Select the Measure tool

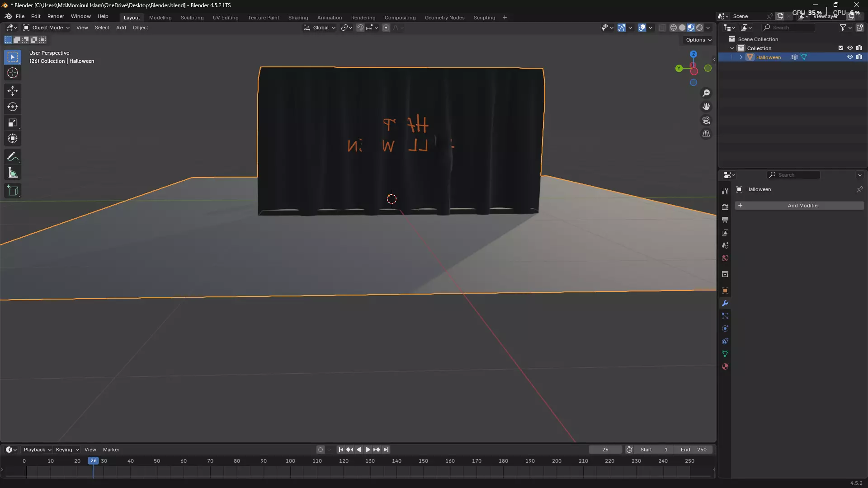[x=13, y=173]
